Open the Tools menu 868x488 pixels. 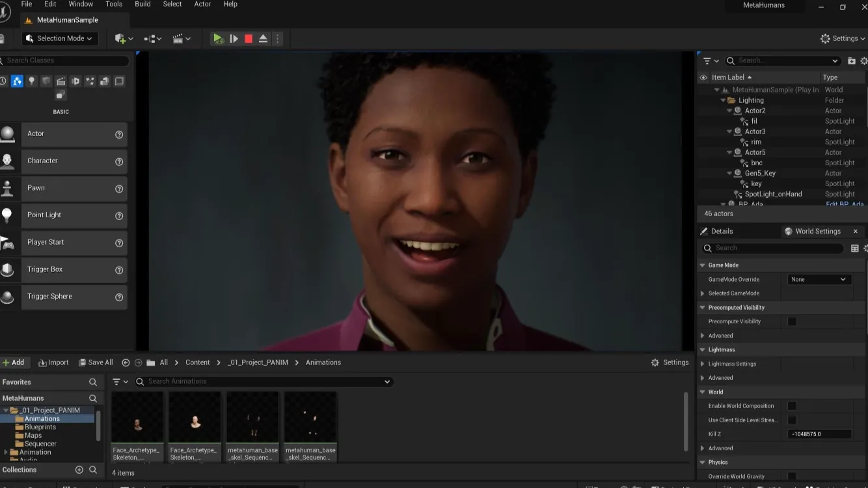pos(114,4)
